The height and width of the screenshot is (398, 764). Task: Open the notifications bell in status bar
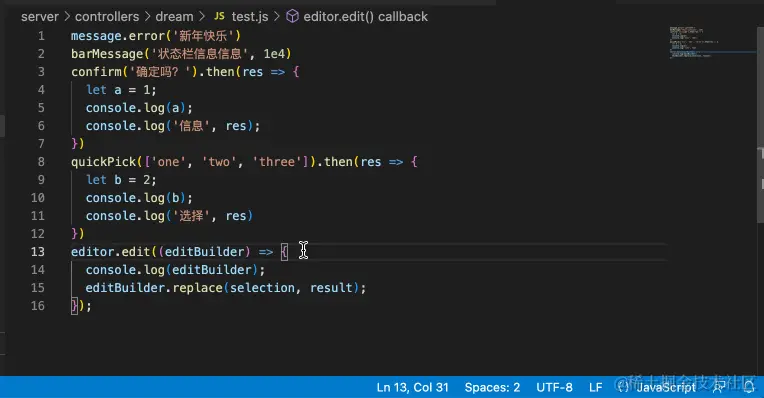(749, 387)
